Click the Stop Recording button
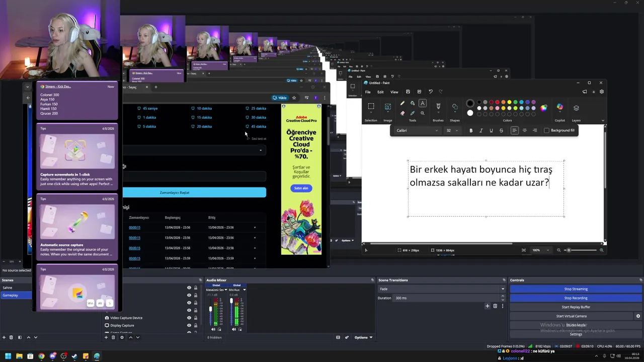The image size is (644, 362). [x=576, y=298]
